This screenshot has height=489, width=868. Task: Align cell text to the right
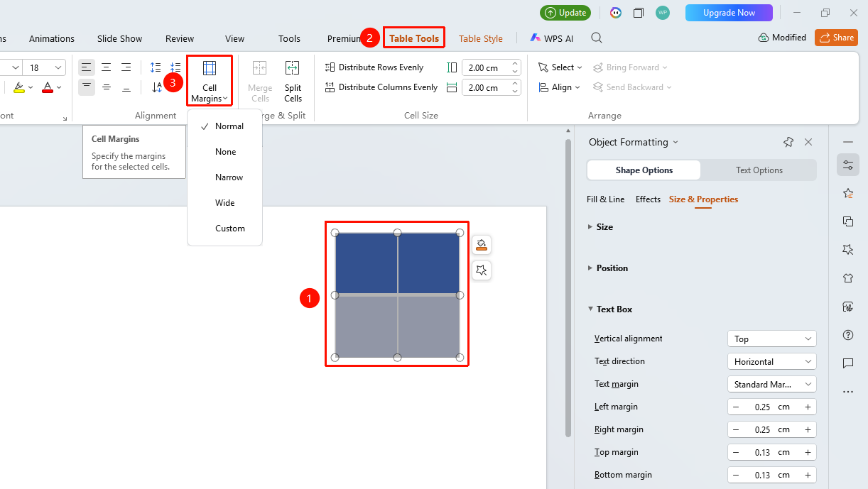click(x=126, y=67)
